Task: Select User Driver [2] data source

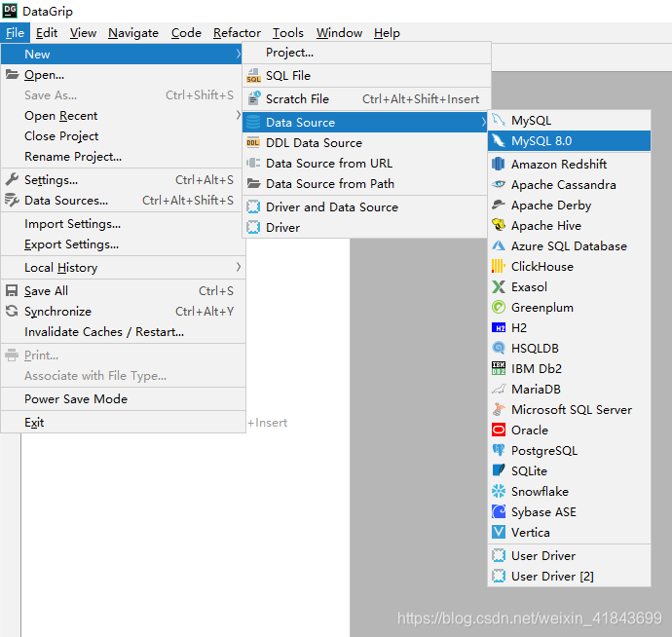Action: point(569,577)
